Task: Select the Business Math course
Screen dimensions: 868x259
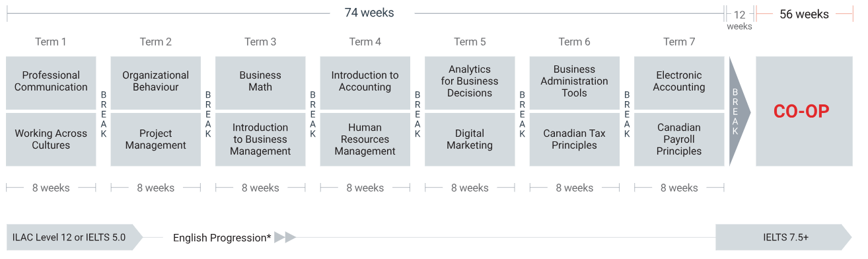Action: 260,83
